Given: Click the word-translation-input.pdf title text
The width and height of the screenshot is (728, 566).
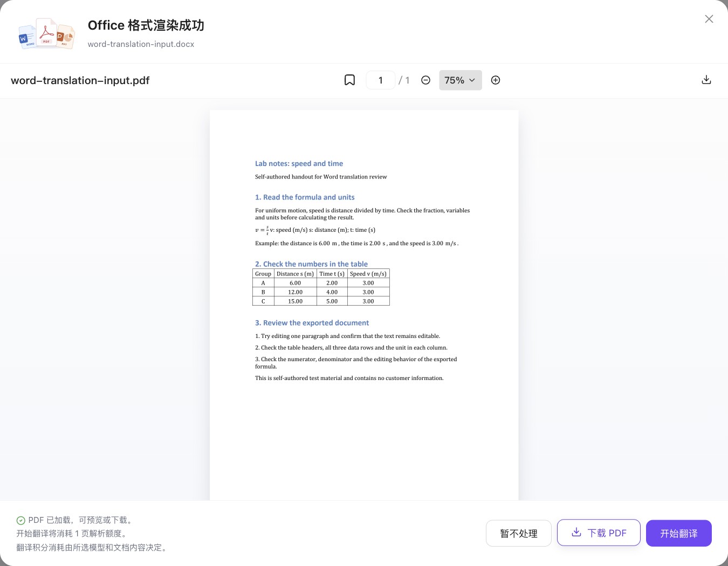Looking at the screenshot, I should 80,80.
